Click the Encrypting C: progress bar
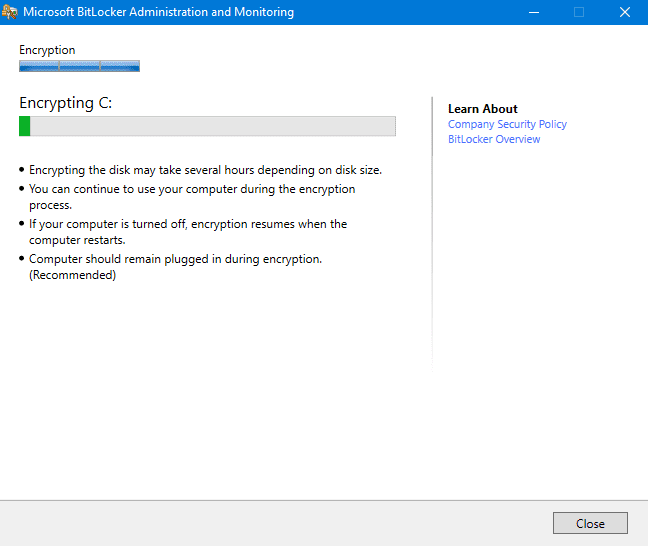The width and height of the screenshot is (648, 546). click(207, 126)
